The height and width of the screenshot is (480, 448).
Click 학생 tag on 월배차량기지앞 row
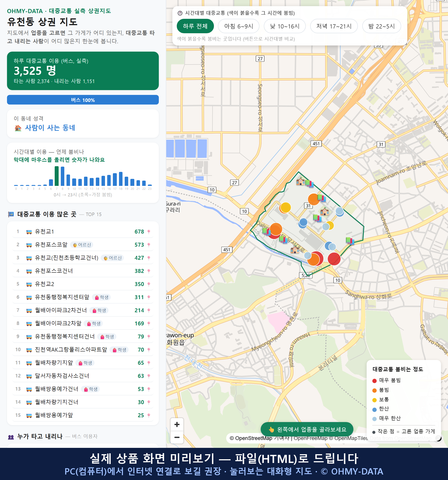click(x=85, y=363)
